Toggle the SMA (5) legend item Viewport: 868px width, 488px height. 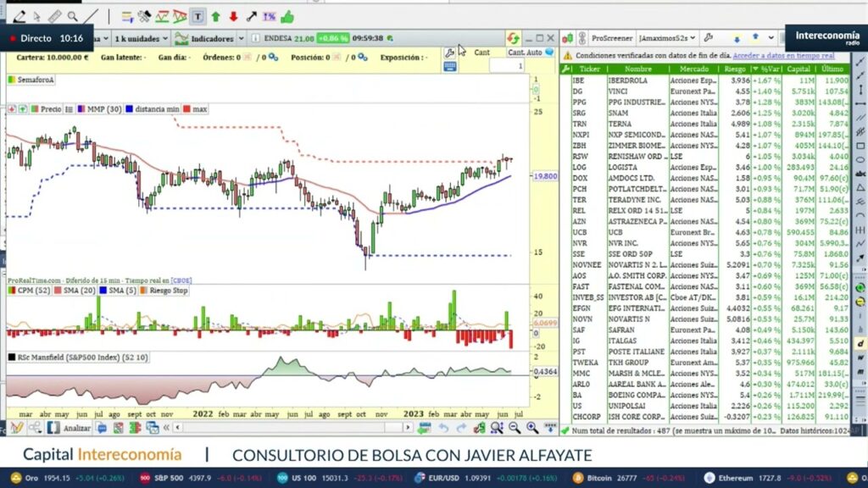tap(117, 291)
